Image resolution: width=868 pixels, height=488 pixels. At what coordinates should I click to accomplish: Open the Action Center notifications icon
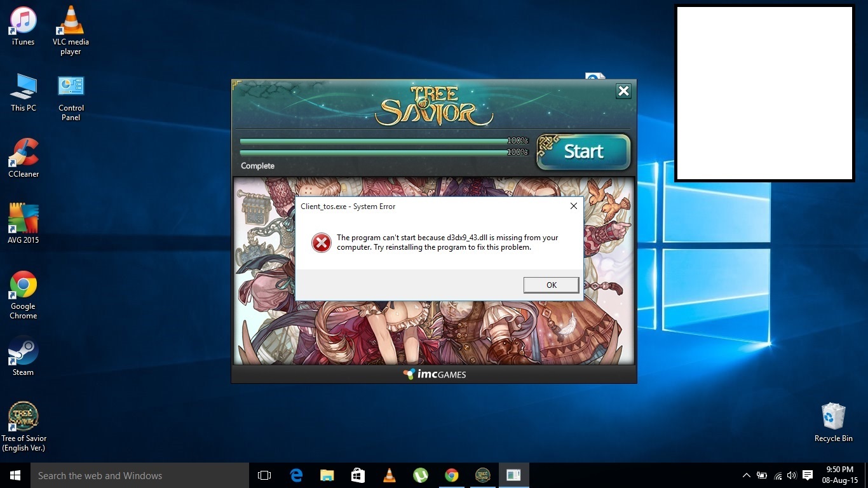point(808,475)
